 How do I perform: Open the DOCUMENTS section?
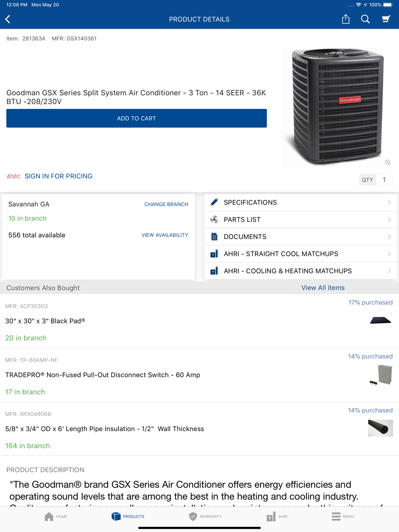(x=300, y=236)
